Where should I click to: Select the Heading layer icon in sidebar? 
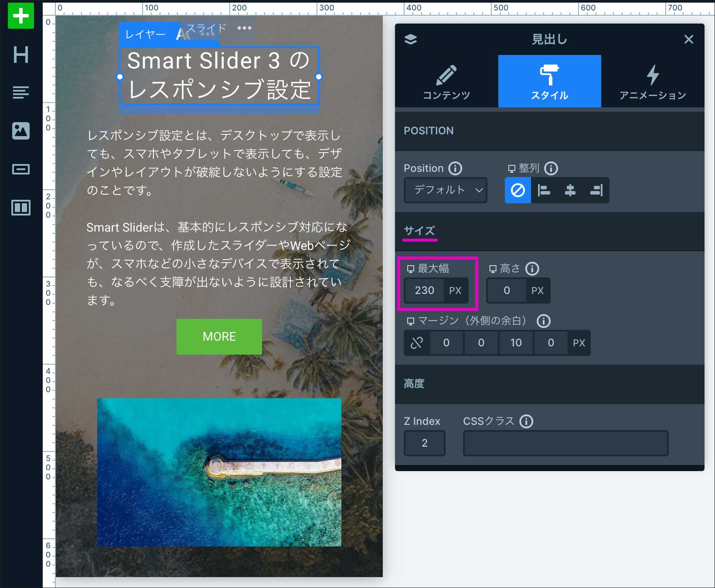coord(20,55)
